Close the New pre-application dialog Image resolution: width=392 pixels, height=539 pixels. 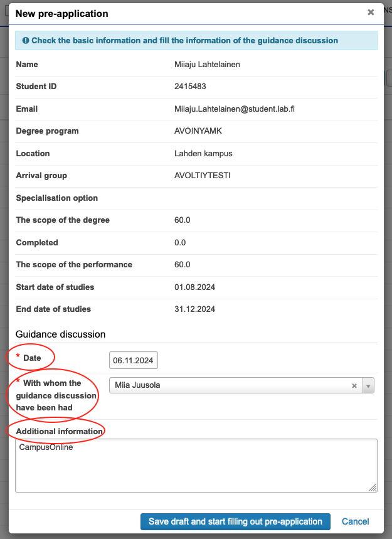[x=371, y=12]
